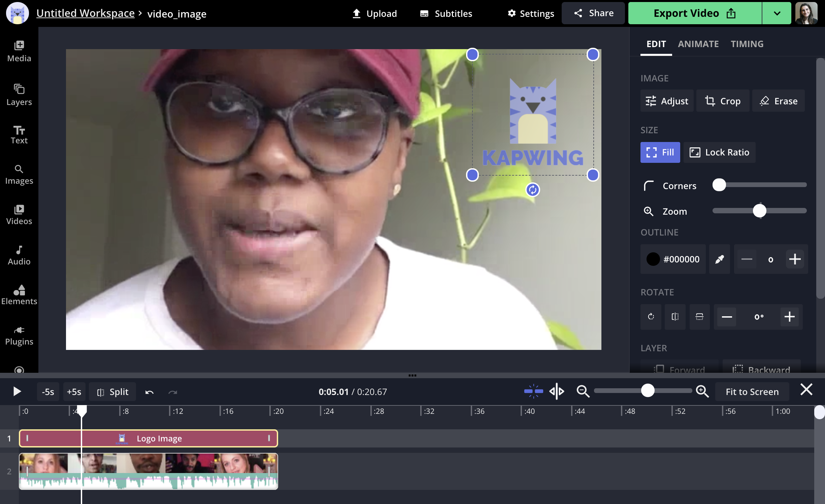The height and width of the screenshot is (504, 825).
Task: Toggle the Fill size option
Action: (660, 152)
